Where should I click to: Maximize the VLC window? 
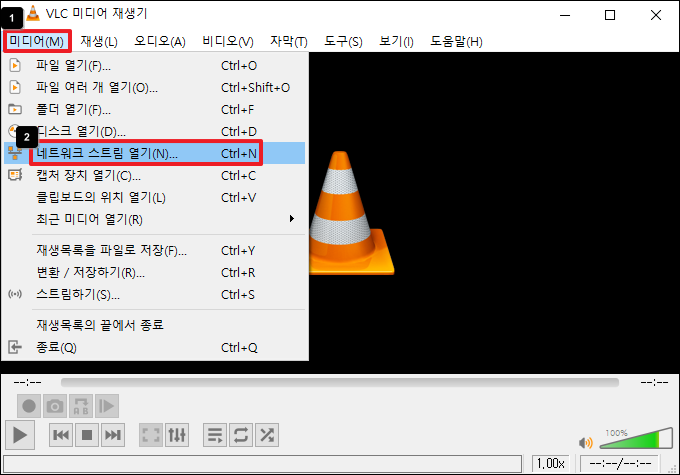[610, 15]
